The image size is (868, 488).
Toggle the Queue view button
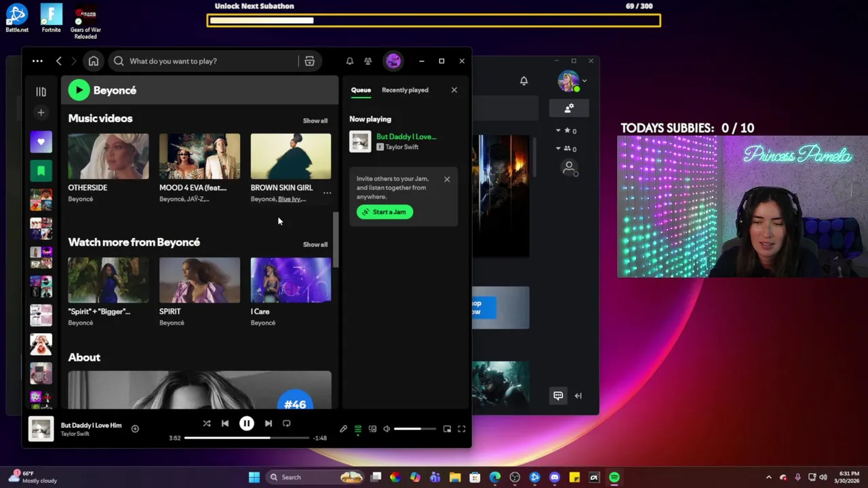358,429
